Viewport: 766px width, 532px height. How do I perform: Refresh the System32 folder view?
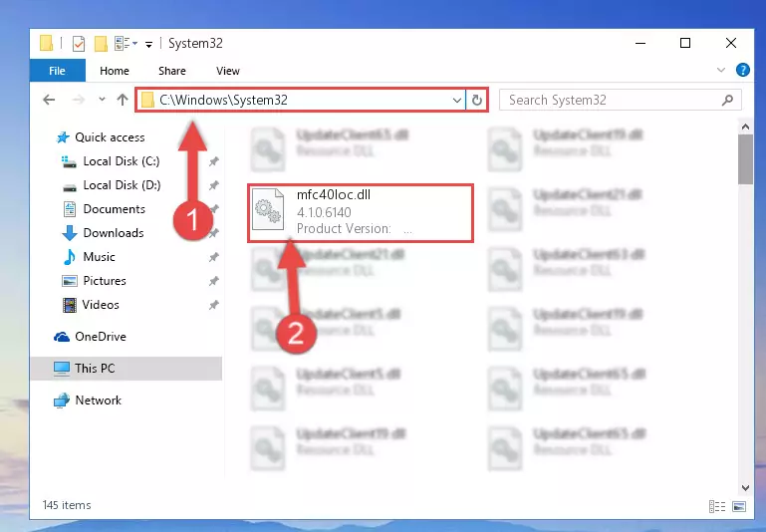click(477, 101)
